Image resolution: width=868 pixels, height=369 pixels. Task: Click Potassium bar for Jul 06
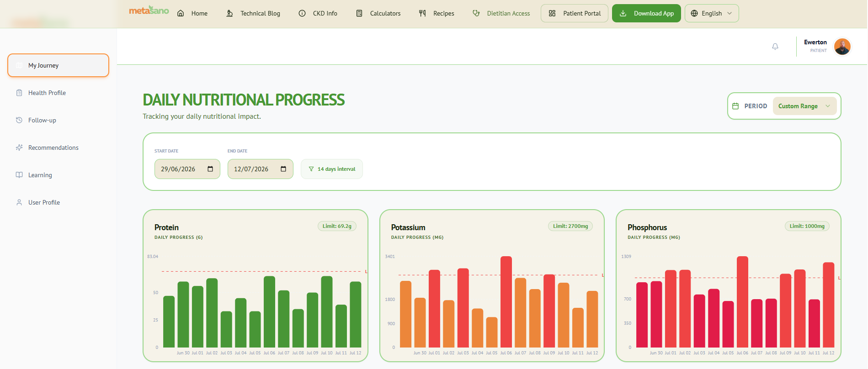(x=506, y=302)
